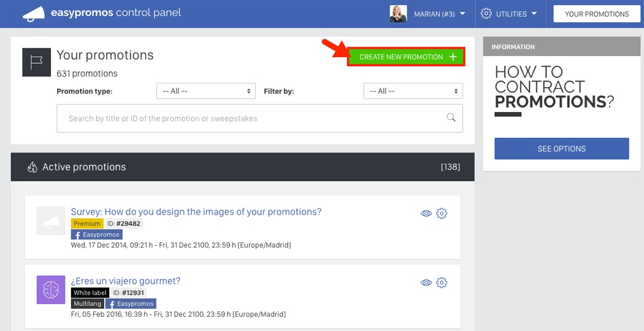Expand the MARIAN (#3) account menu

coord(440,14)
